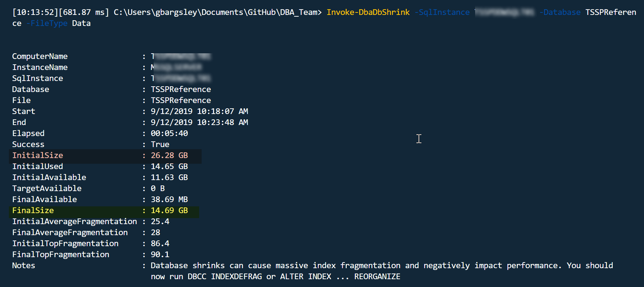Click the 26.28 GB InitialSize value
This screenshot has height=287, width=644.
[169, 155]
